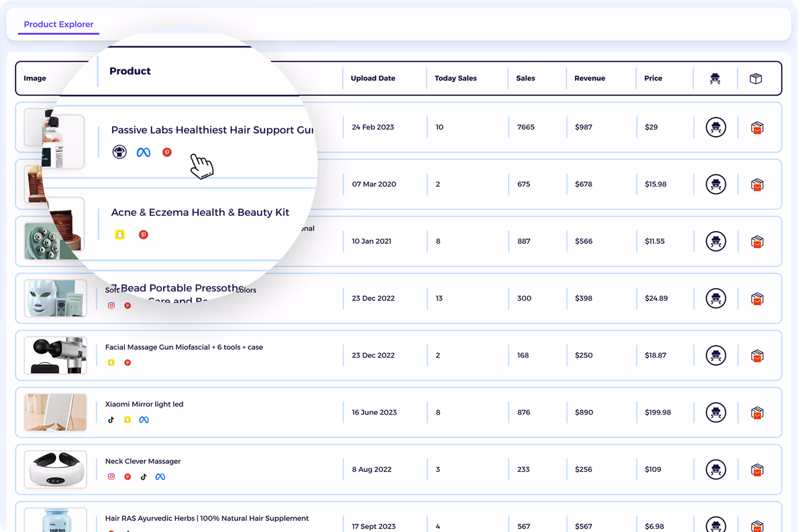Click the orange box icon in $29 row
Image resolution: width=808 pixels, height=532 pixels.
(757, 128)
